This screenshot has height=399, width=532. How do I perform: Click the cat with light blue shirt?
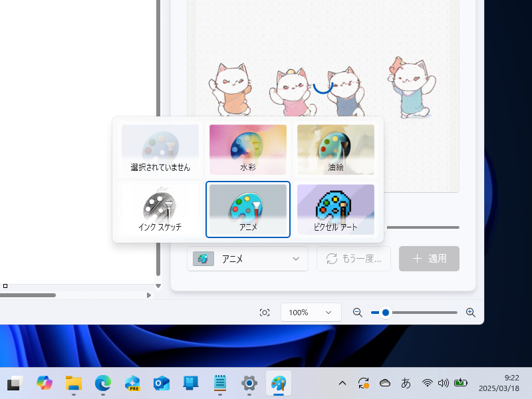[411, 88]
